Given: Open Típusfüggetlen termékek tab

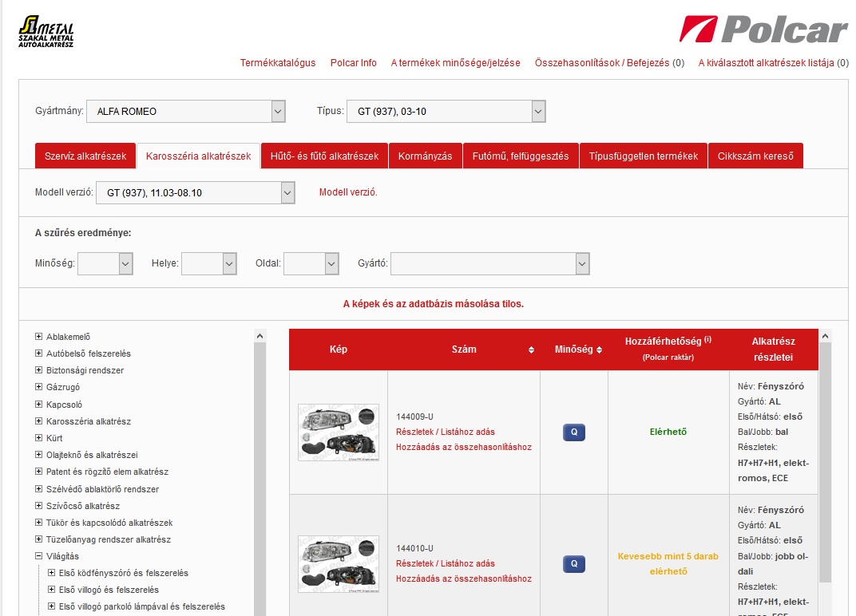Looking at the screenshot, I should pyautogui.click(x=643, y=156).
